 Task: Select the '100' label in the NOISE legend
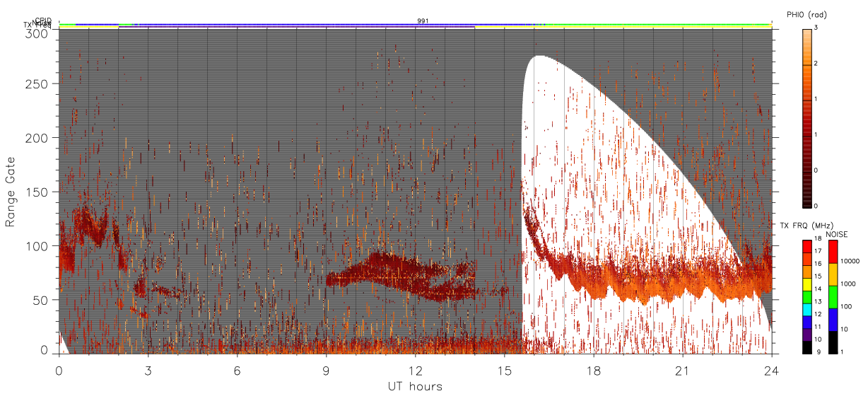point(846,306)
